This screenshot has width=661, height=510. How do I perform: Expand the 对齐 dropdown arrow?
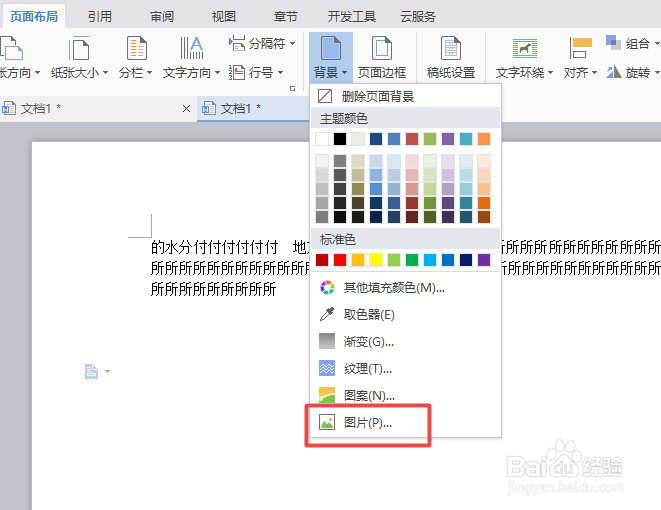[x=594, y=72]
